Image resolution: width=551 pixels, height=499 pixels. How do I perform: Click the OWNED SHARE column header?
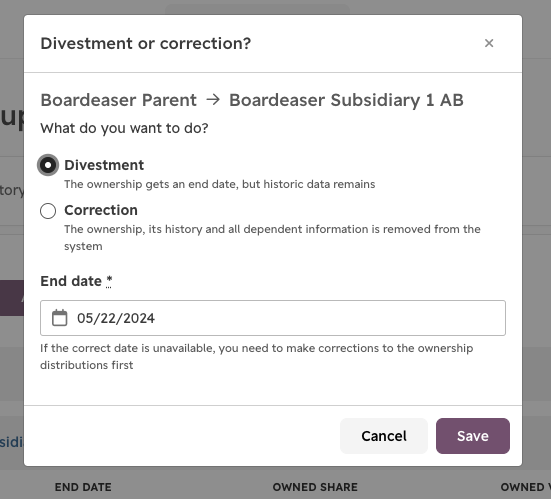[x=315, y=487]
